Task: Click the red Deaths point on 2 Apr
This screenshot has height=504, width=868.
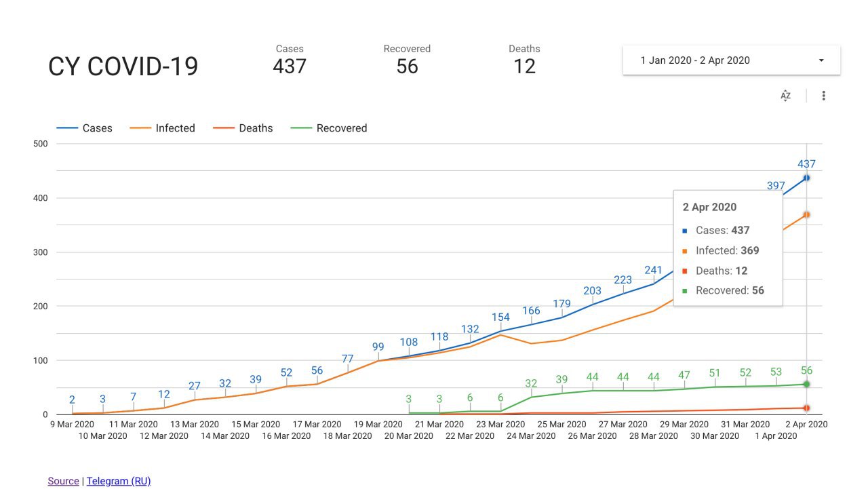Action: pos(806,408)
